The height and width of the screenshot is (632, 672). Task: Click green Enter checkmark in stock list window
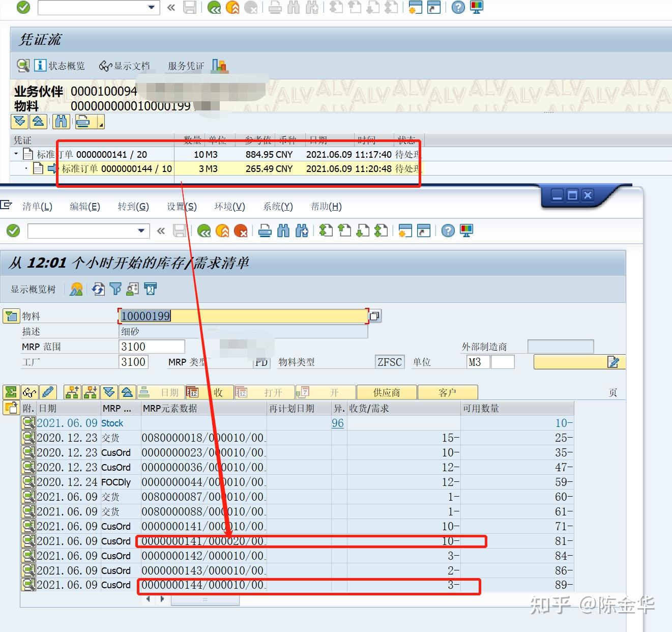[x=13, y=231]
